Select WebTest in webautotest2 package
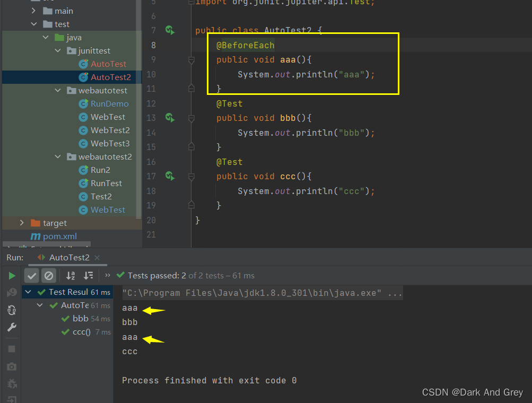532x403 pixels. pyautogui.click(x=108, y=209)
